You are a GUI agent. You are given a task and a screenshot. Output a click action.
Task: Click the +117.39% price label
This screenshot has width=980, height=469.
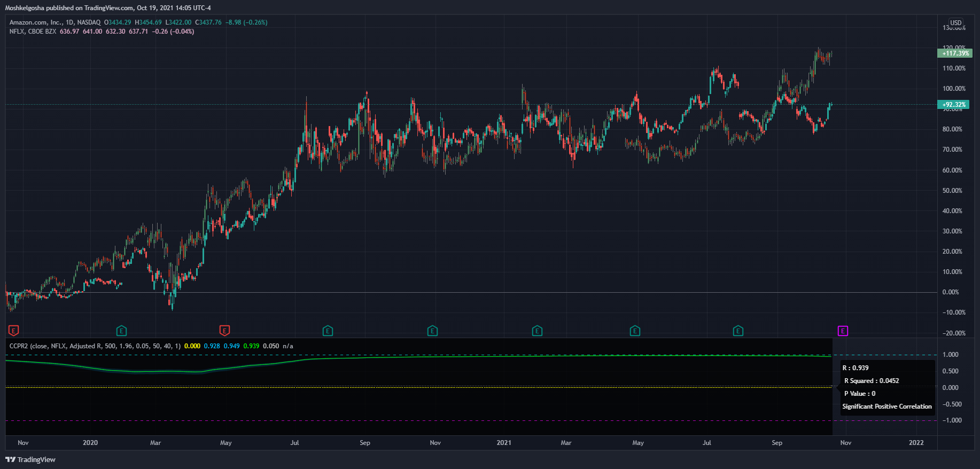[x=955, y=53]
